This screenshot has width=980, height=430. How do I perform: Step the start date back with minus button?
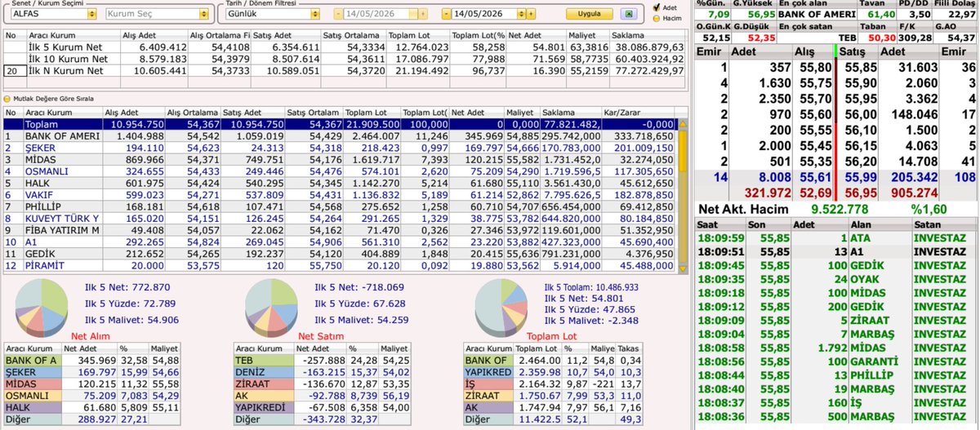(339, 14)
